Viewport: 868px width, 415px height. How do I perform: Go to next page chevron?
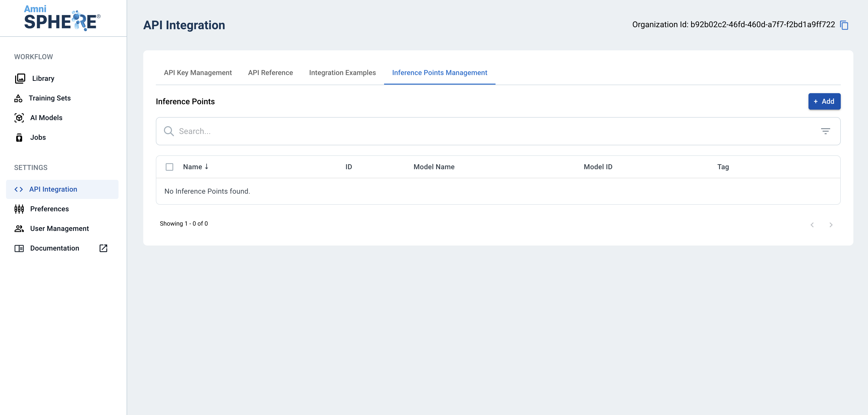[831, 225]
